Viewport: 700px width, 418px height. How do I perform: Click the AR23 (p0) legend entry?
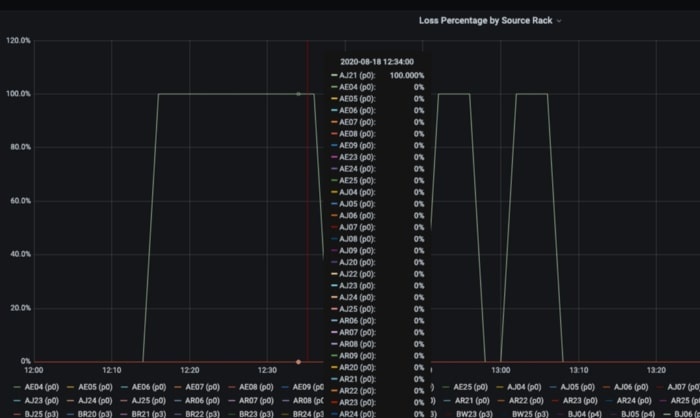click(570, 400)
